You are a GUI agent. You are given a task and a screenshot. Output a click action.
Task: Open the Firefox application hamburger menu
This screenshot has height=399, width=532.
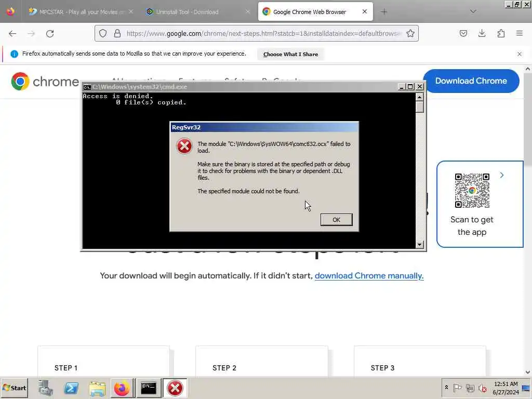(x=519, y=33)
